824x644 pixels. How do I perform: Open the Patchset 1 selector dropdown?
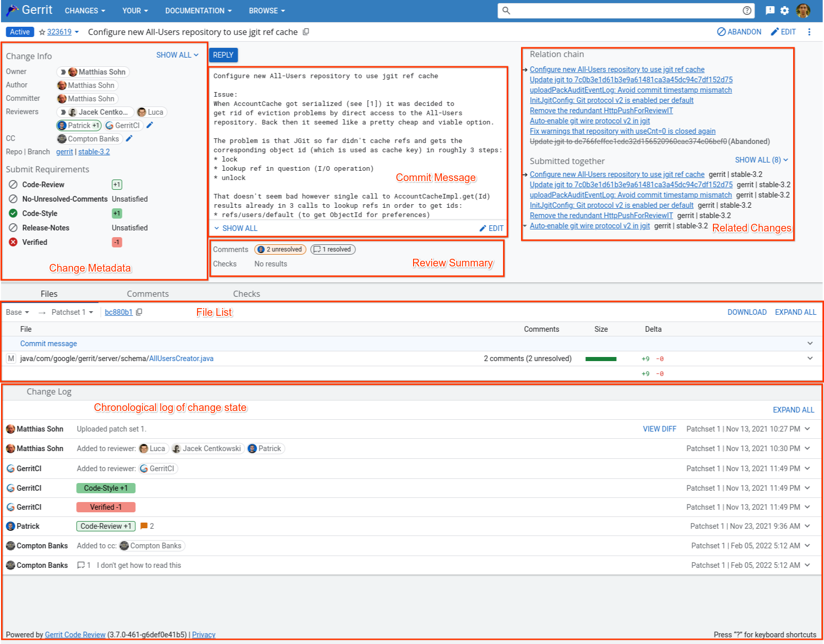tap(71, 312)
